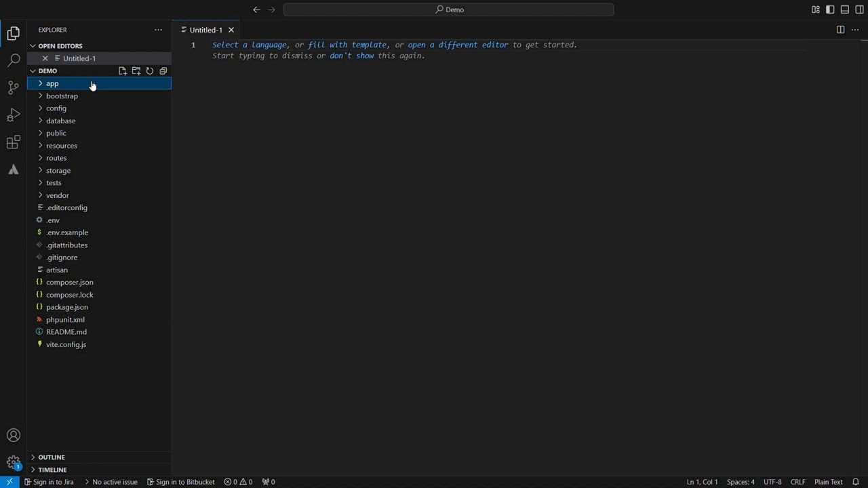
Task: Expand the routes folder
Action: point(99,158)
